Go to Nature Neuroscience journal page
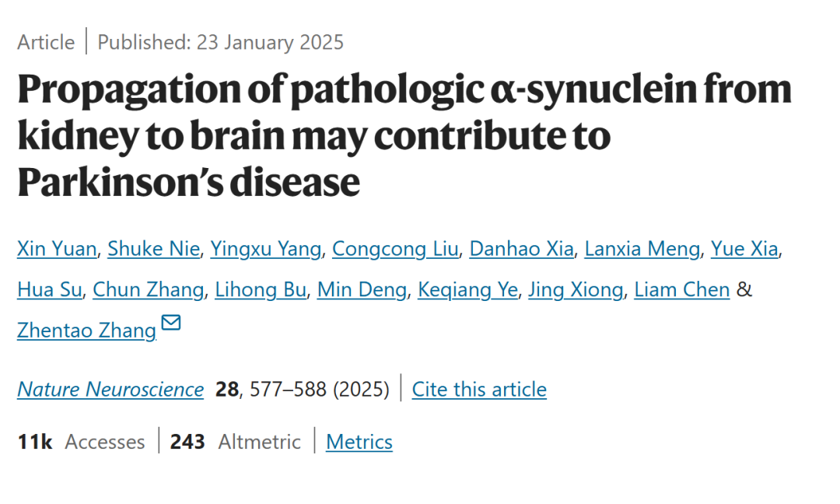 110,390
